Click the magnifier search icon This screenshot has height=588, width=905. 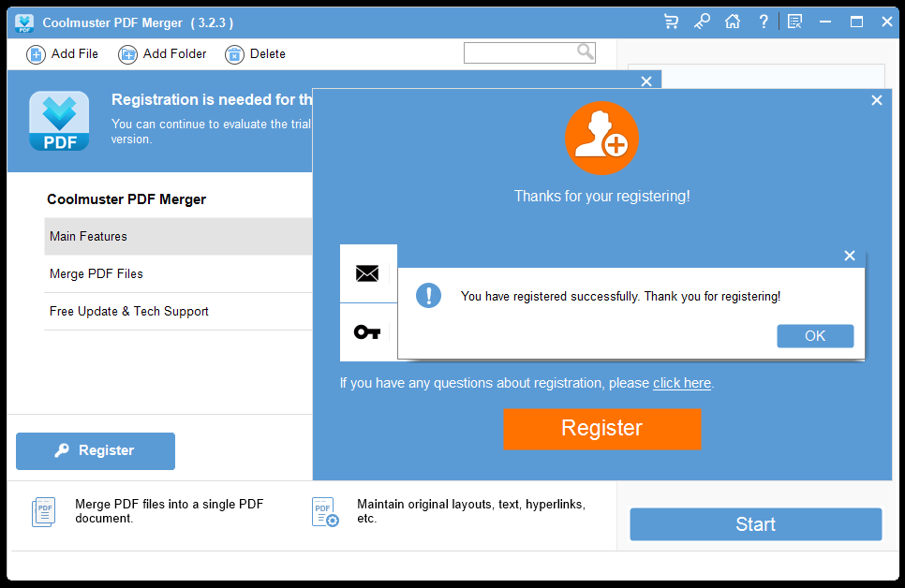(586, 52)
